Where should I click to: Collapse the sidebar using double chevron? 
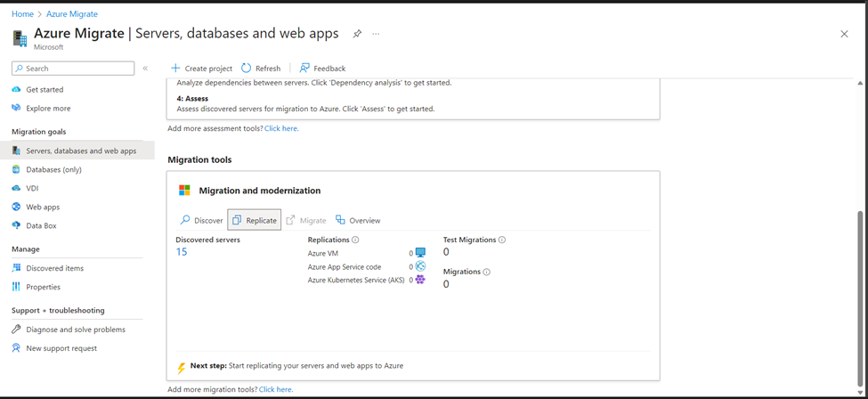[x=145, y=69]
